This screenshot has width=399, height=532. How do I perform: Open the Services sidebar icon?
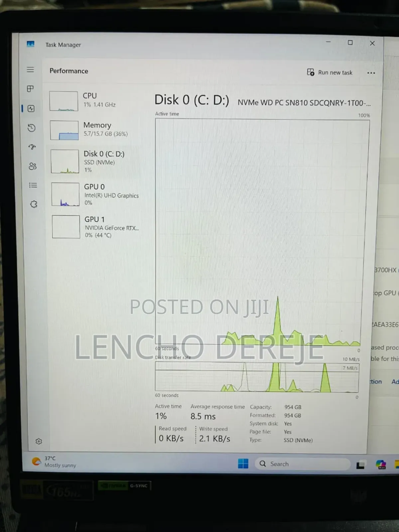click(x=34, y=204)
